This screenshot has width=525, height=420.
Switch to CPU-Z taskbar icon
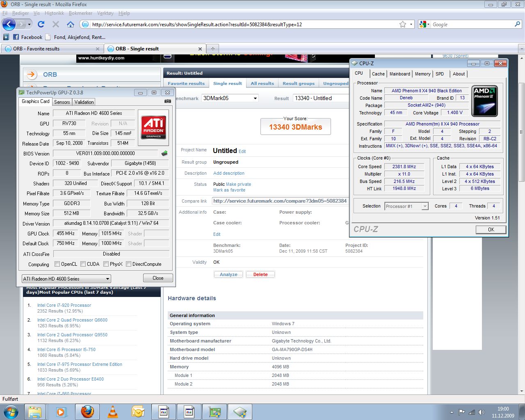point(240,412)
